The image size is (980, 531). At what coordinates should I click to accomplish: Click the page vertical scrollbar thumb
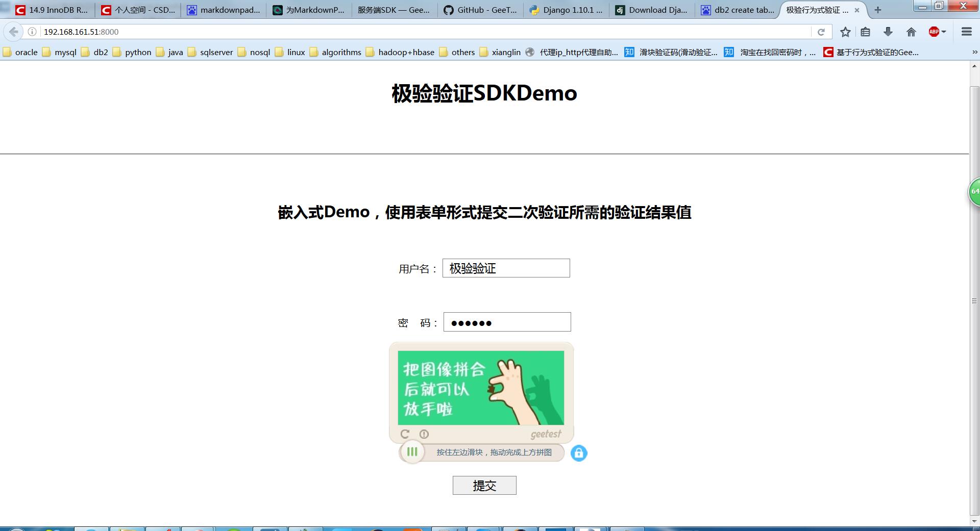point(974,301)
